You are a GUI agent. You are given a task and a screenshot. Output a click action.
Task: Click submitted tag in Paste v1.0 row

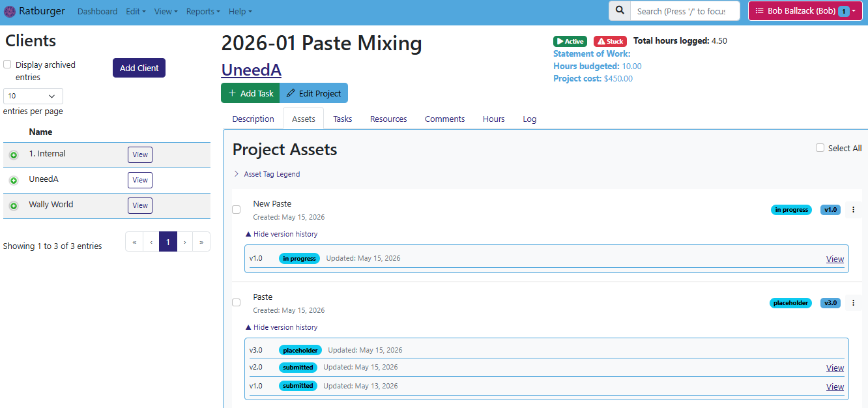(x=298, y=386)
